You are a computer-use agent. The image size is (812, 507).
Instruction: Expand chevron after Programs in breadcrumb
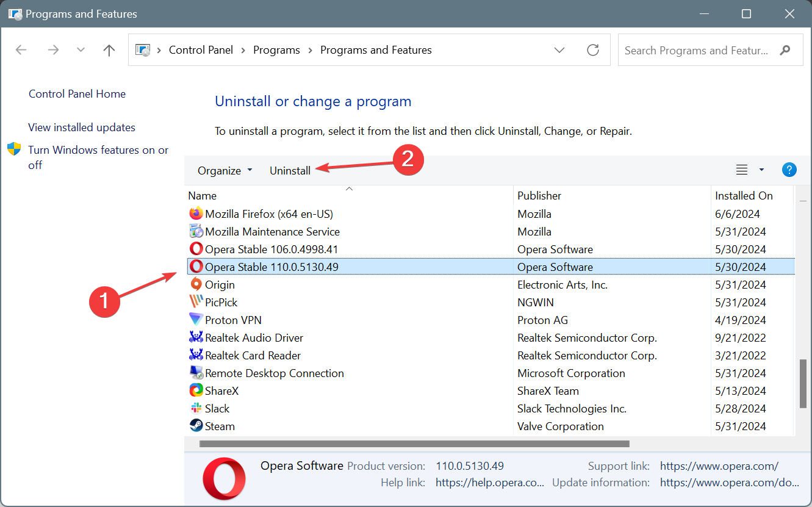point(310,50)
